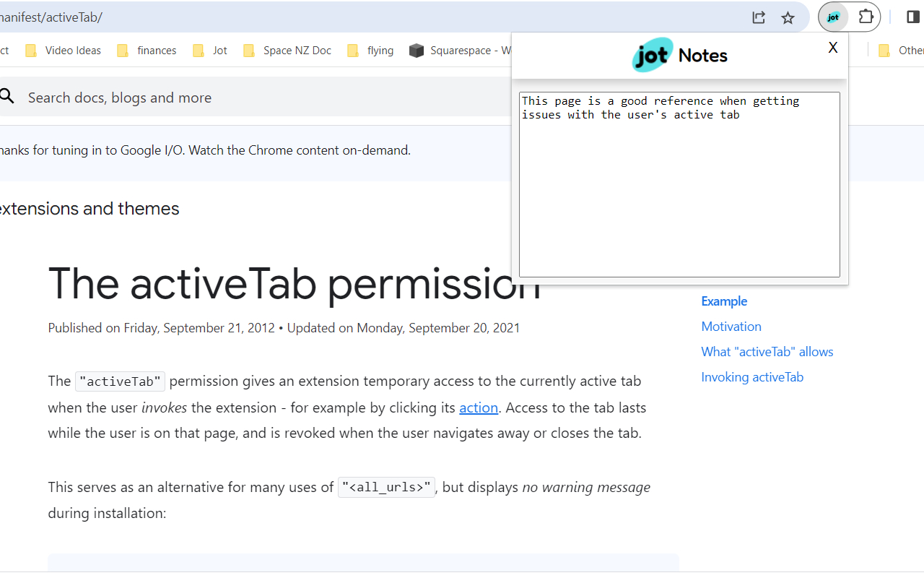The image size is (924, 578).
Task: Click the "Invoking activeTab" link
Action: (x=752, y=376)
